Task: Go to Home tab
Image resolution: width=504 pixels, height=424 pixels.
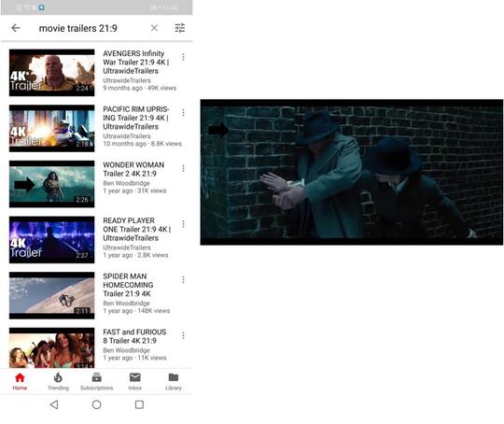Action: [x=20, y=381]
